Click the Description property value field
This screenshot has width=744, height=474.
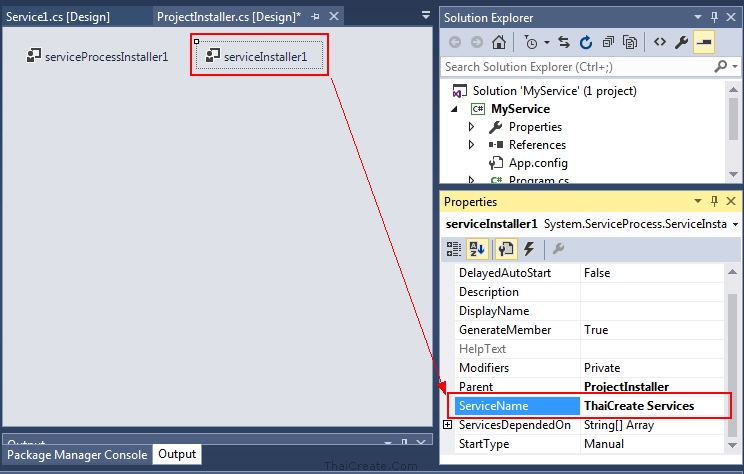pyautogui.click(x=652, y=292)
